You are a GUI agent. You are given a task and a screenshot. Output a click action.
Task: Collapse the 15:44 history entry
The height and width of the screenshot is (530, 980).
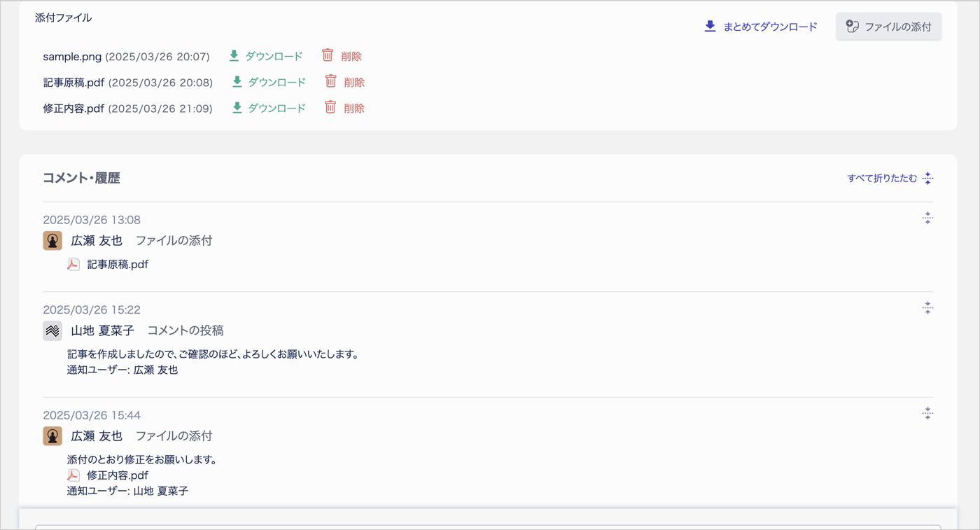[x=927, y=414]
